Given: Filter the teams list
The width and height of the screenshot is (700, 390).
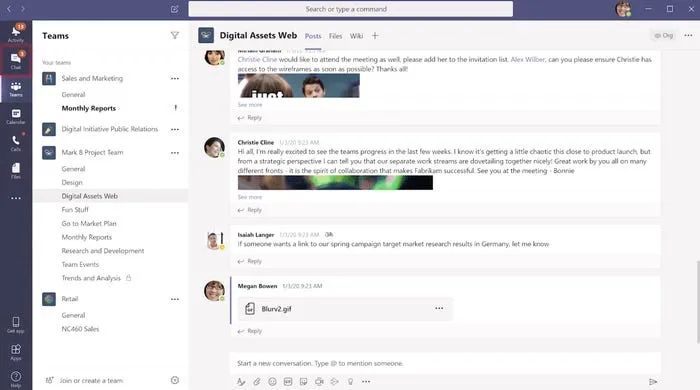Looking at the screenshot, I should click(x=175, y=35).
